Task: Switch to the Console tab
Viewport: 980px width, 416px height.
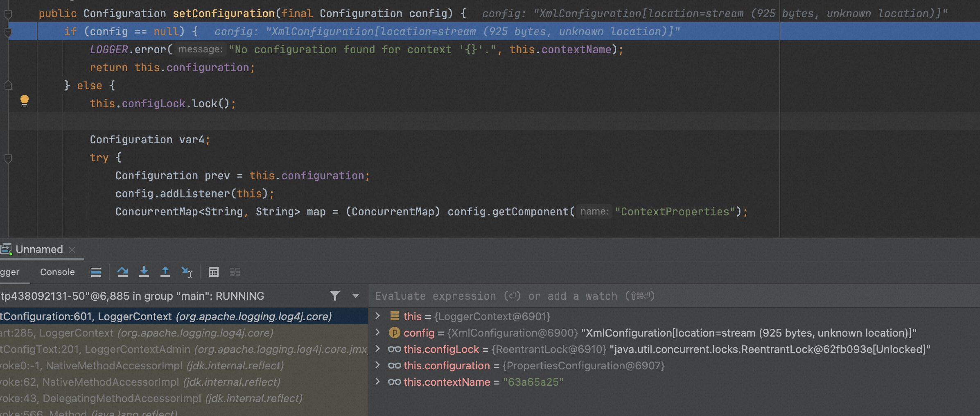Action: coord(57,272)
